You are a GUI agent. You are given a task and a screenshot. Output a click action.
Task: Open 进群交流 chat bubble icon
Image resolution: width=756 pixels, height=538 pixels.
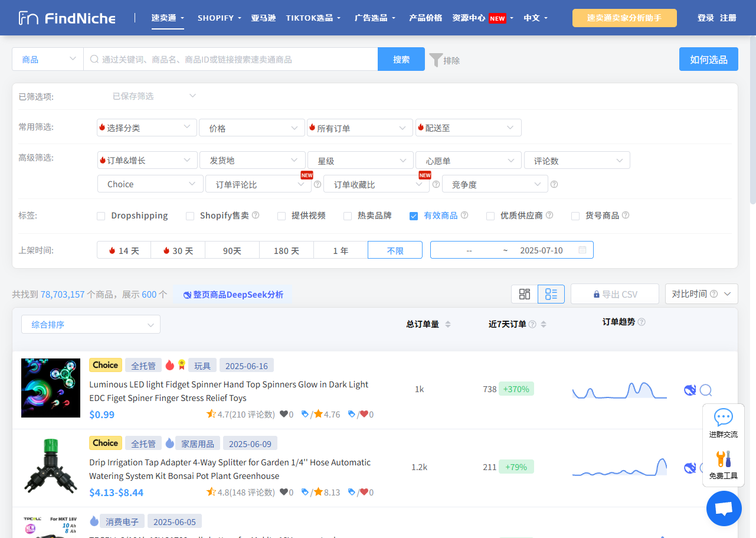pos(723,418)
